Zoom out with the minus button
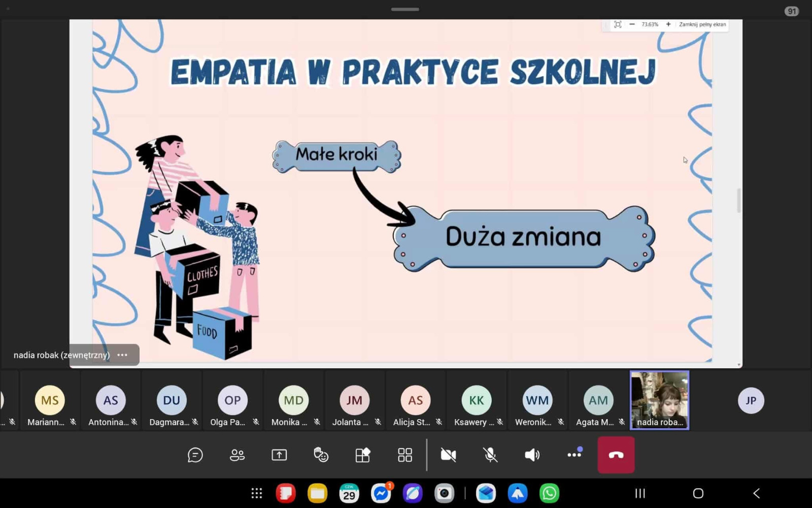 click(x=632, y=24)
